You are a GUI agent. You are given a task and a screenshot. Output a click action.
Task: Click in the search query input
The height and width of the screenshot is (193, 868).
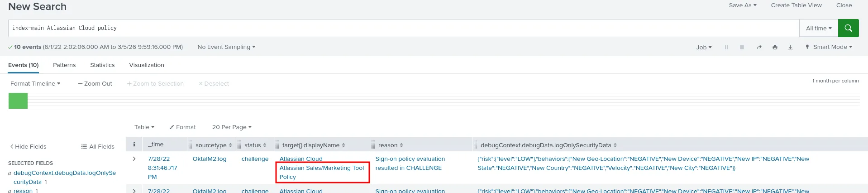click(404, 28)
